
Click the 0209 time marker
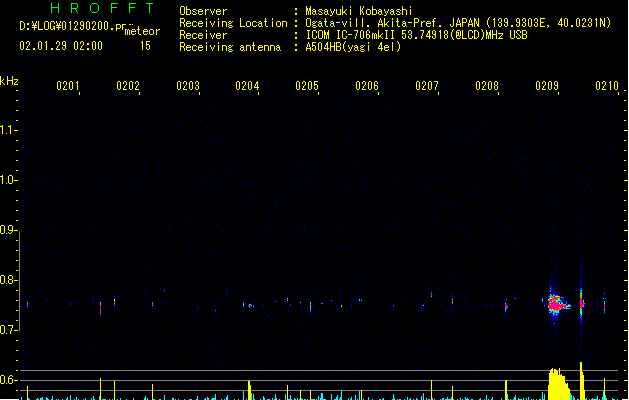[547, 86]
